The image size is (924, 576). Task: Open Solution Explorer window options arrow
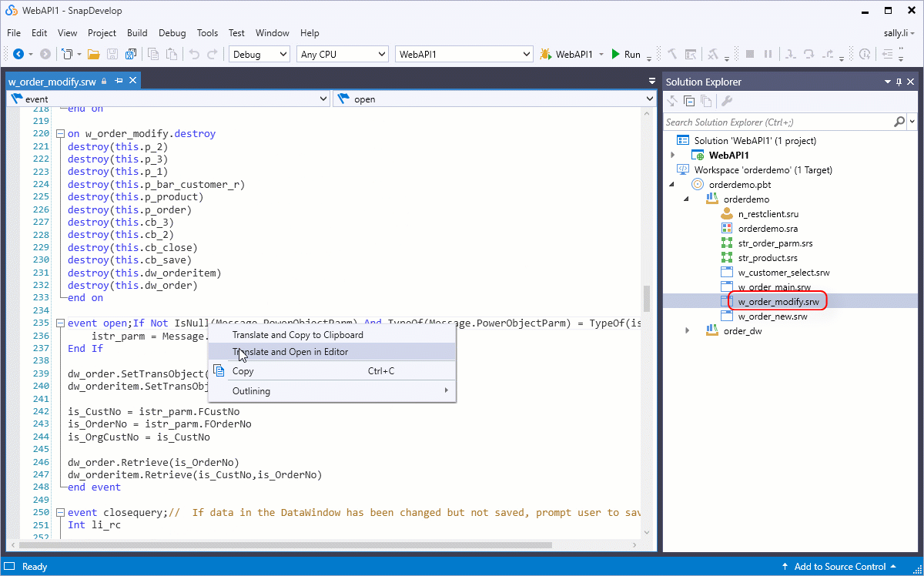887,82
